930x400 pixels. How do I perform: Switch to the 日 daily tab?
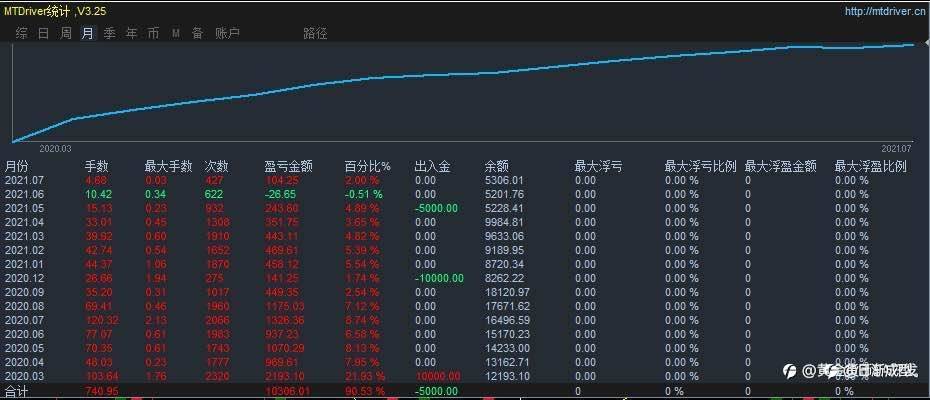click(43, 33)
